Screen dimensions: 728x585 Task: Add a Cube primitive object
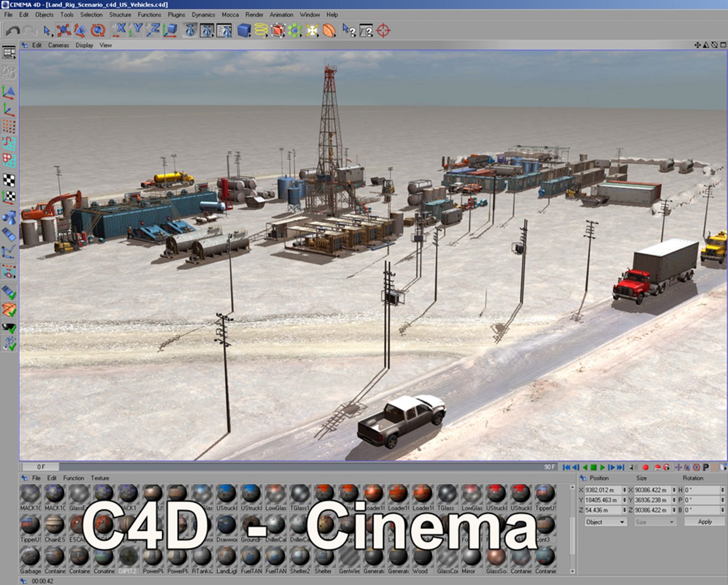(244, 31)
